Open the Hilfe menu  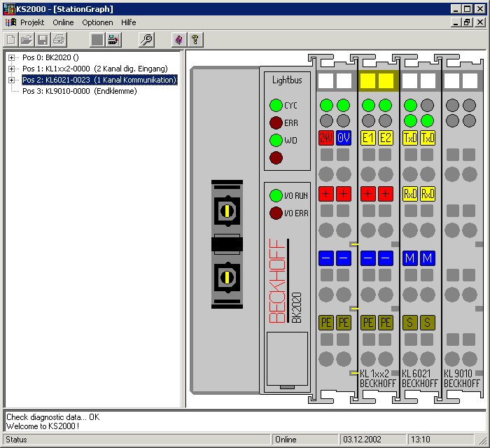[x=128, y=22]
